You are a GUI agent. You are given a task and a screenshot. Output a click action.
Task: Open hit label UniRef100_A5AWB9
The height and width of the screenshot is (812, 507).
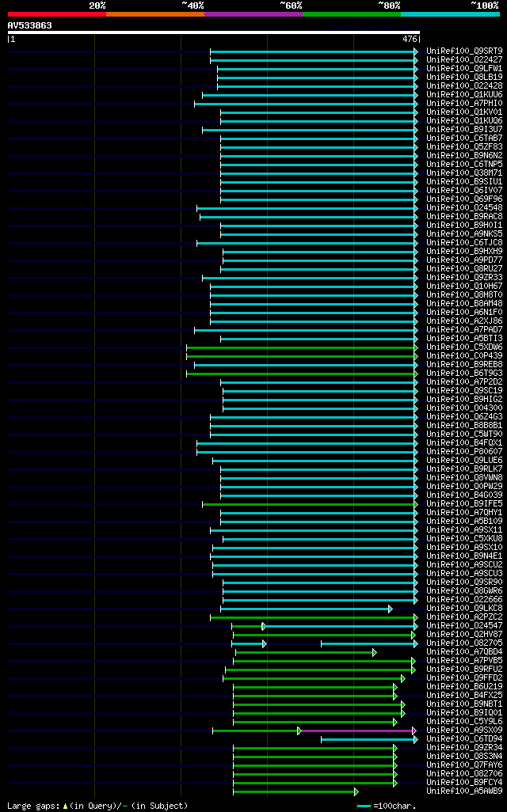click(x=464, y=791)
